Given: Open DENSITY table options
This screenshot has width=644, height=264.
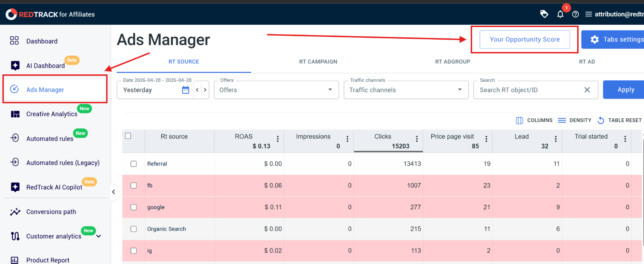Looking at the screenshot, I should [x=575, y=120].
